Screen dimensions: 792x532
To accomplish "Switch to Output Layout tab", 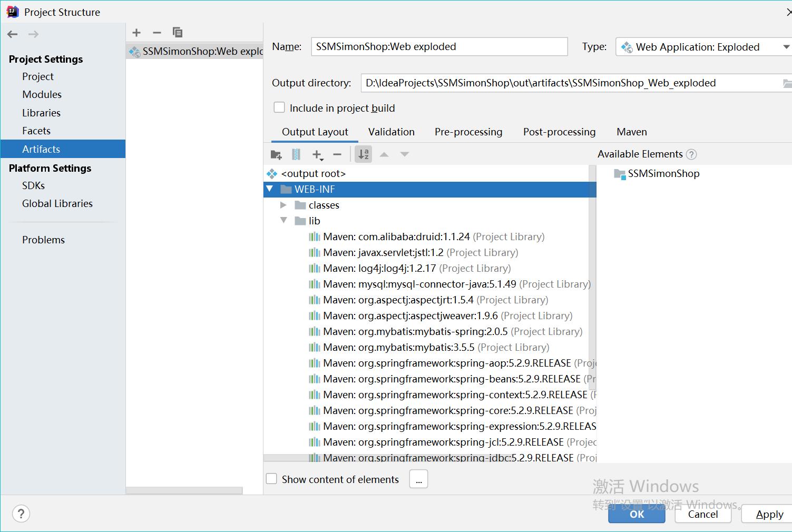I will click(315, 132).
